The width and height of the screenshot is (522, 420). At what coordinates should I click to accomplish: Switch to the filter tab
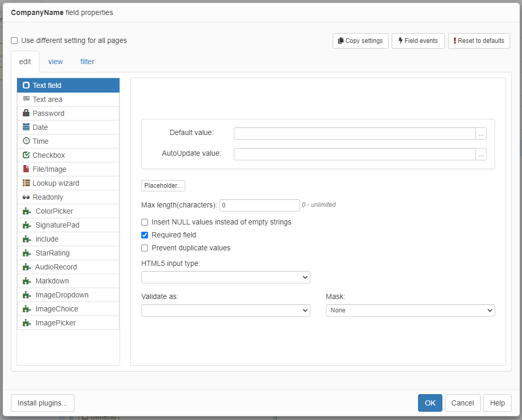coord(87,62)
